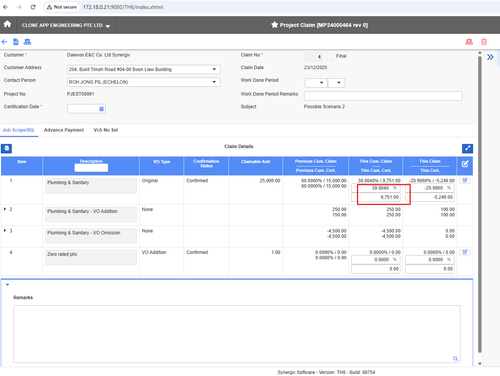Click the magnifier icon in Remarks box
Viewport: 500px width, 376px height.
coord(455,359)
